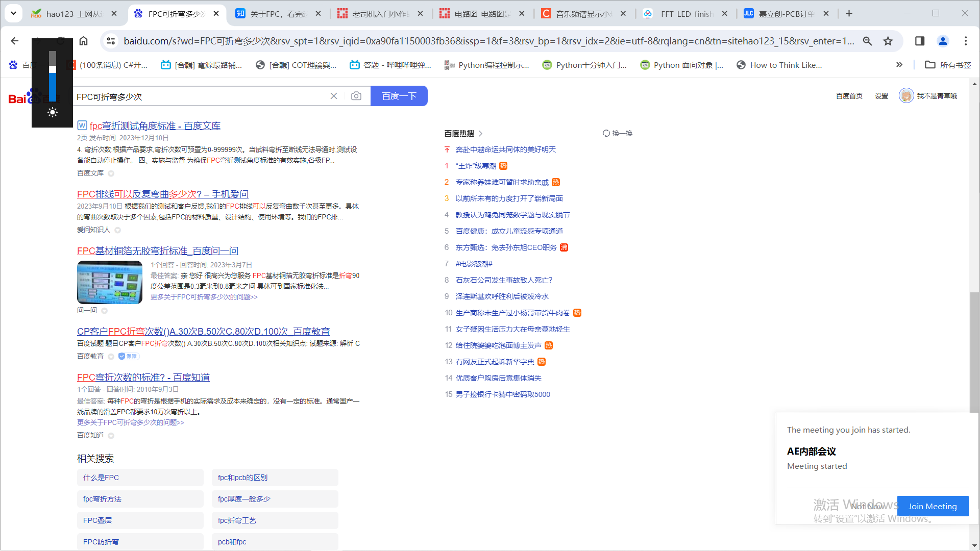Screen dimensions: 980x551
Task: Open result FPC排线可以反复弯曲多少次
Action: (162, 194)
